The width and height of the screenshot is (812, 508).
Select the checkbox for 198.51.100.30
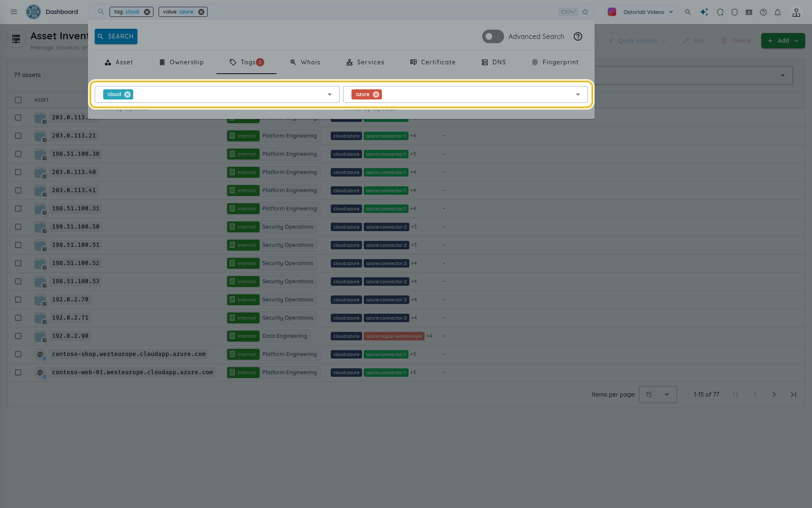[x=18, y=154]
